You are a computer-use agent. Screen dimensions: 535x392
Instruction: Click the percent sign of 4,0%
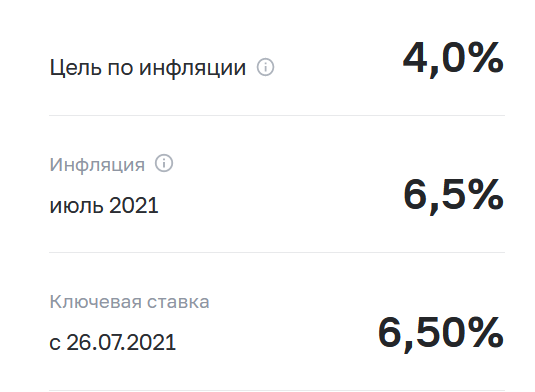pos(486,57)
